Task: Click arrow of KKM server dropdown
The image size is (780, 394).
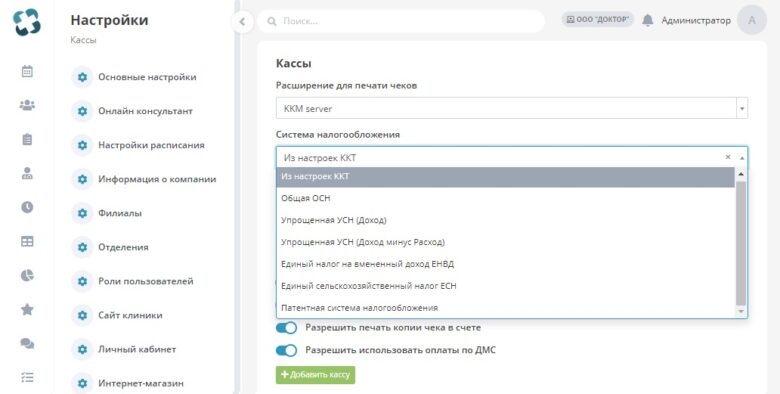Action: coord(742,108)
